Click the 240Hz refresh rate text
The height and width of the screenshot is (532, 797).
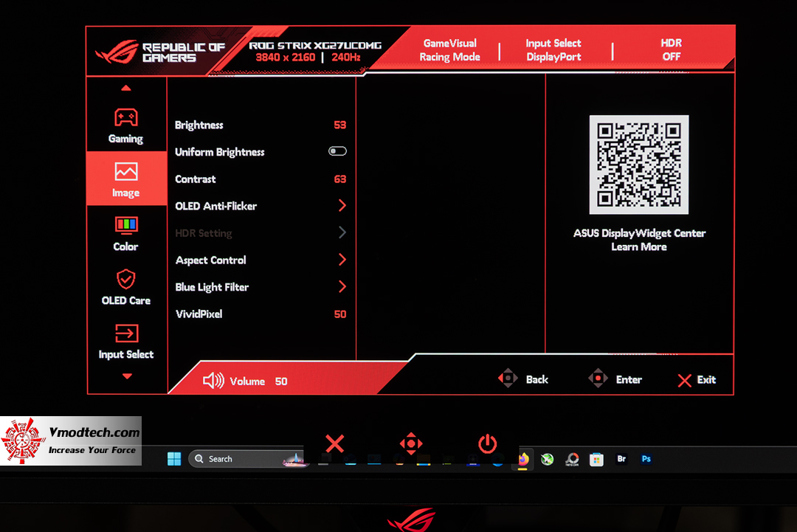pos(346,58)
